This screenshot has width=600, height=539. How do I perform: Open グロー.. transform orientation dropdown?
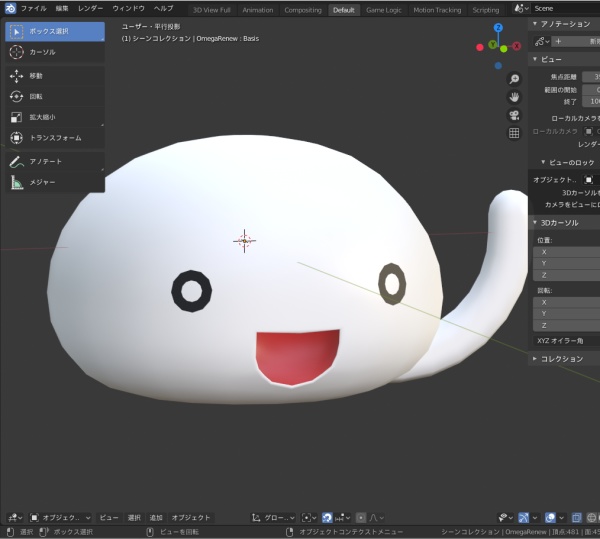[x=273, y=518]
